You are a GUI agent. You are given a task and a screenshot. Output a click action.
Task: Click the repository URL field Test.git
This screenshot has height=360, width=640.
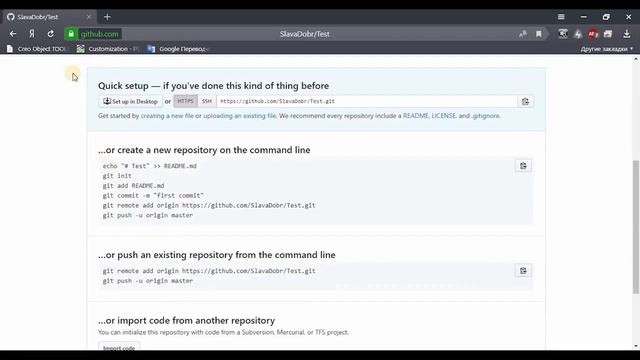click(x=367, y=101)
